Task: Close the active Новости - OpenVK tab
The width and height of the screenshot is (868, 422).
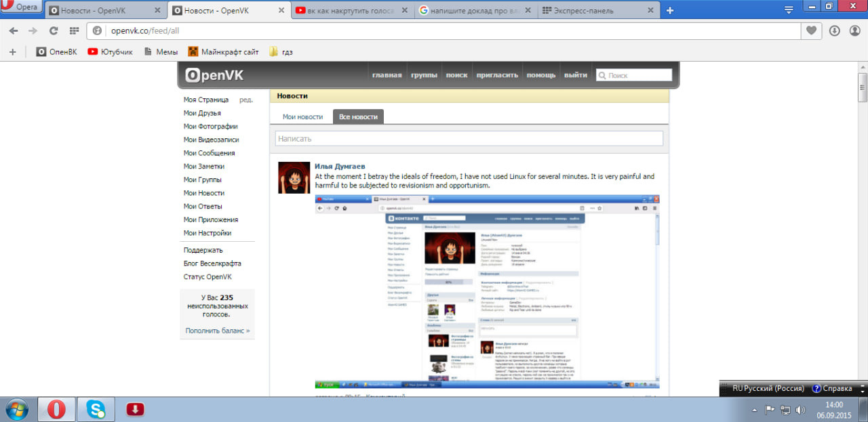Action: tap(282, 11)
